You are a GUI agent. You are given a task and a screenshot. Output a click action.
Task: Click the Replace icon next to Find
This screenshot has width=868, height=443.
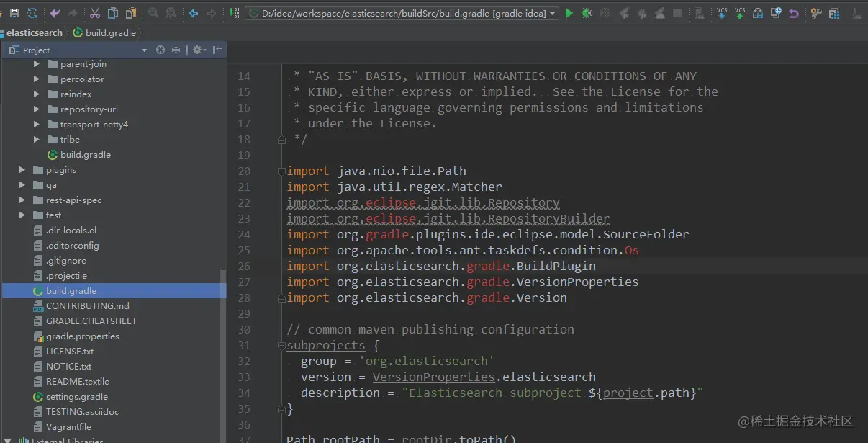click(x=171, y=13)
